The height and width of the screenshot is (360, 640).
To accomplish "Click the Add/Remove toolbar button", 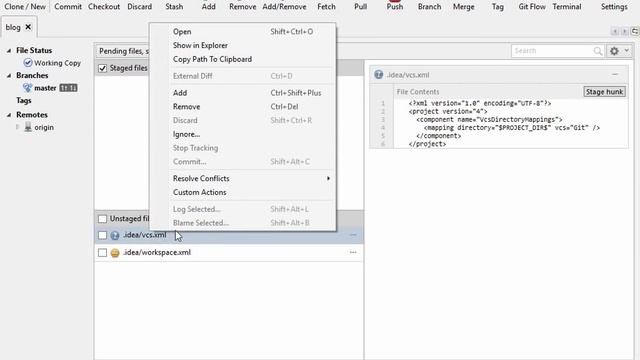I will [x=284, y=7].
